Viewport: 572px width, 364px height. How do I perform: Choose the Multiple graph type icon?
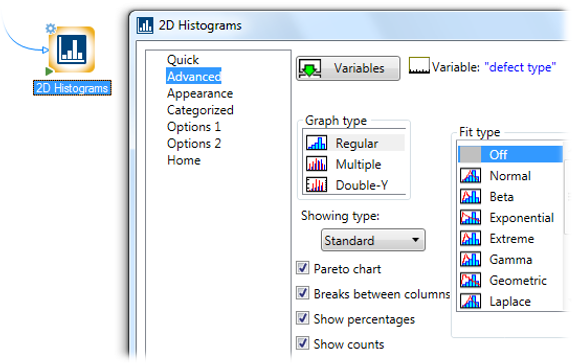pos(316,164)
